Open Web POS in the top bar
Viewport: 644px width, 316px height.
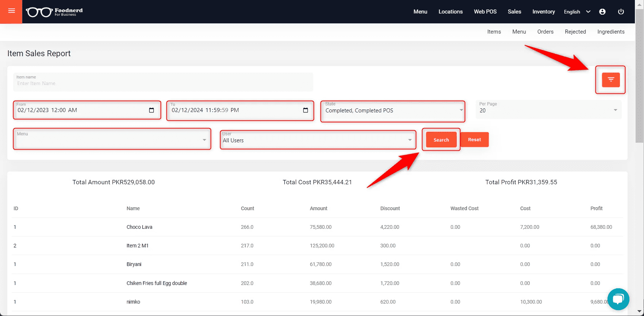pyautogui.click(x=485, y=12)
